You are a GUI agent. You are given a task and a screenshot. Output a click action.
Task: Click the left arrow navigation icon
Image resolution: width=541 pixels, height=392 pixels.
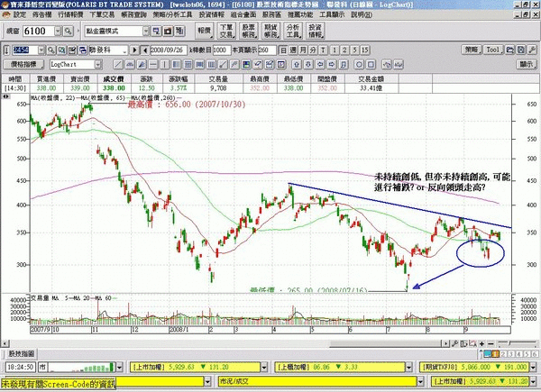click(320, 65)
